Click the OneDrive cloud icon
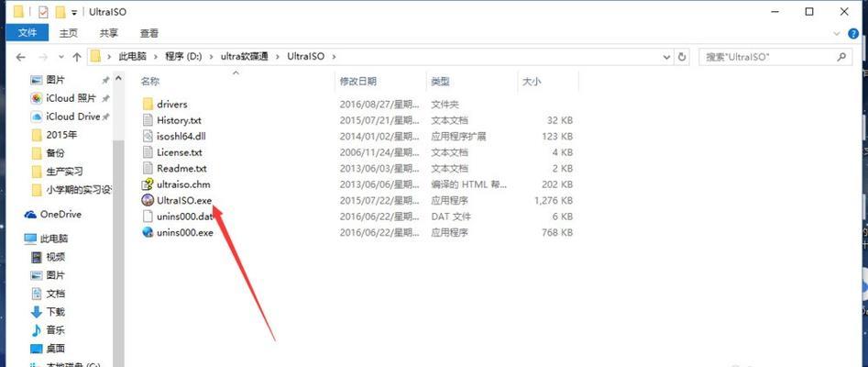 [30, 215]
